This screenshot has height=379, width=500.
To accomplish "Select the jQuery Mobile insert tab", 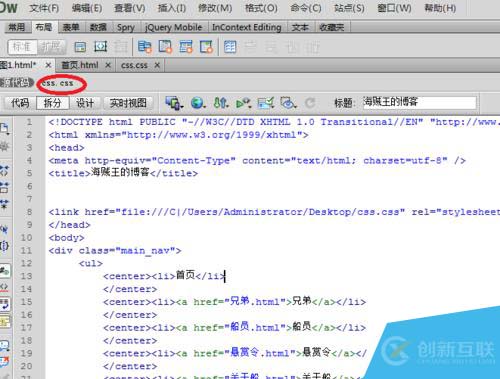I will (x=173, y=27).
